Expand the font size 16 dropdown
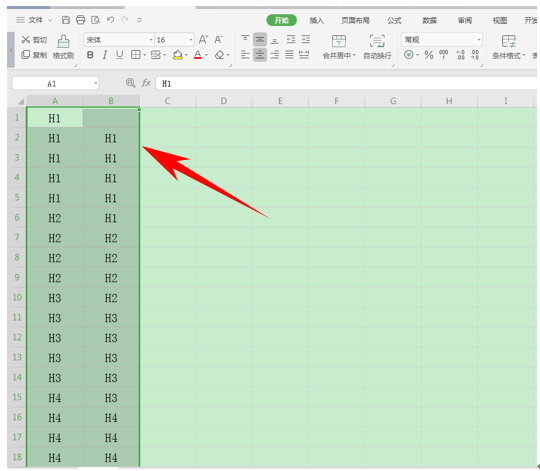The height and width of the screenshot is (471, 540). click(191, 40)
